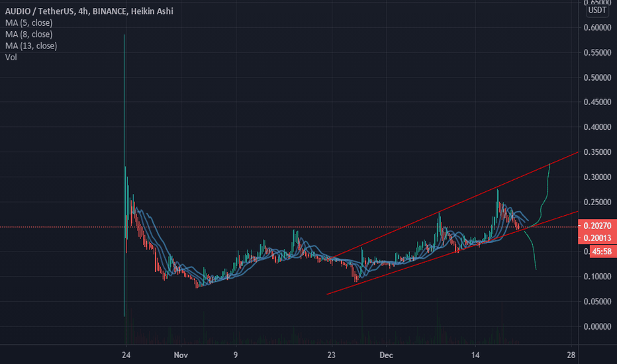Viewport: 617px width, 364px height.
Task: Click the 45:58 countdown timer label
Action: coord(603,251)
